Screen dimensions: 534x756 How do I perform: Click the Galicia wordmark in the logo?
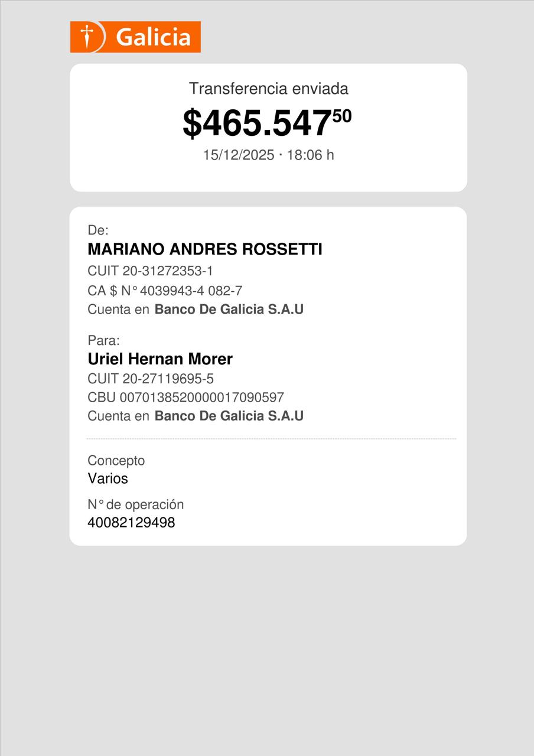[x=153, y=37]
